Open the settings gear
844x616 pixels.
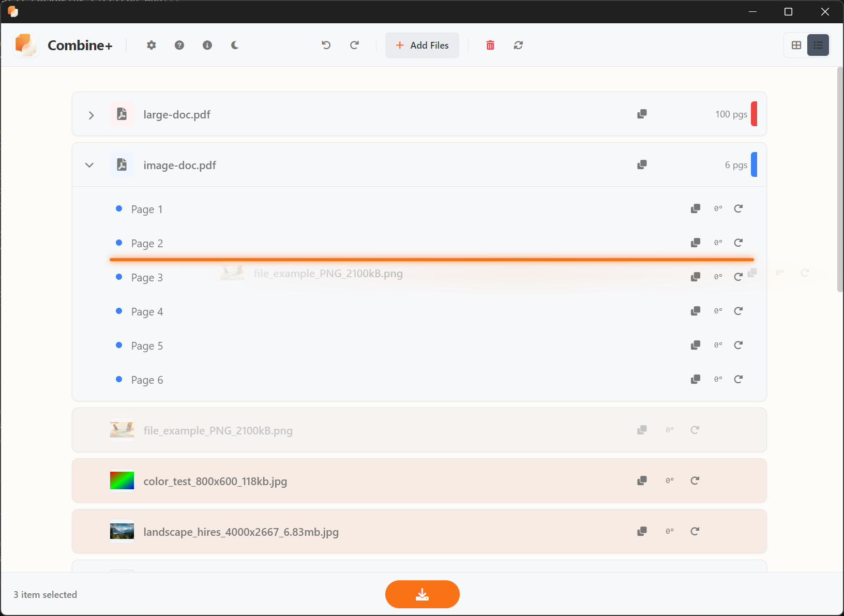point(151,45)
